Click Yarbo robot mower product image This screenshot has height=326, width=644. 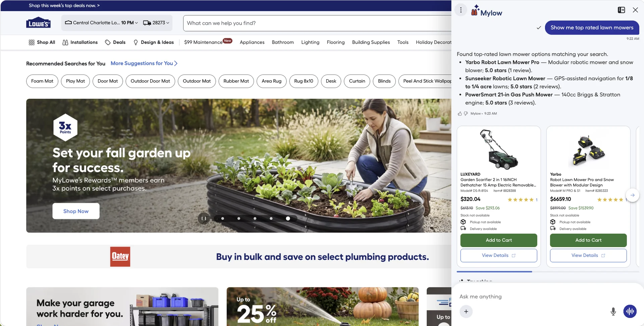588,151
